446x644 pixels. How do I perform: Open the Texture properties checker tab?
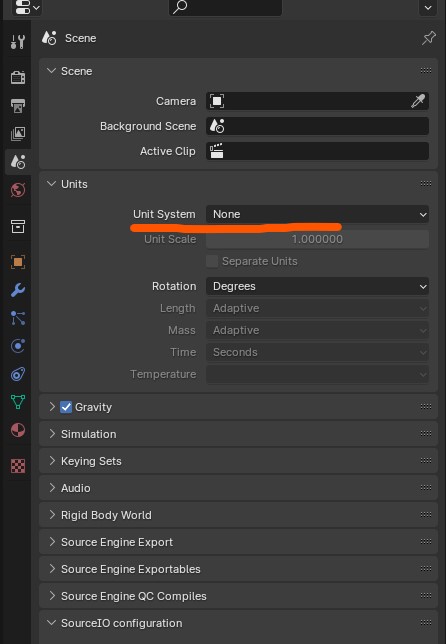pyautogui.click(x=18, y=466)
